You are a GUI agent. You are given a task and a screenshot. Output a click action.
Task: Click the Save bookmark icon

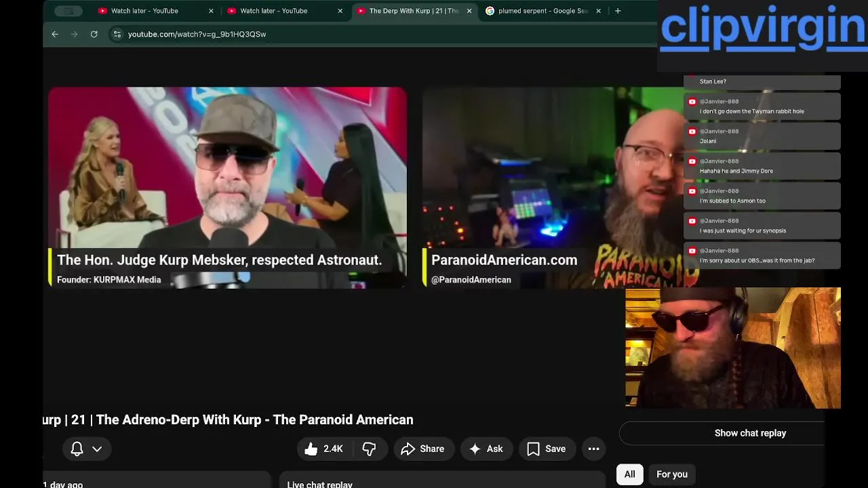pyautogui.click(x=534, y=449)
